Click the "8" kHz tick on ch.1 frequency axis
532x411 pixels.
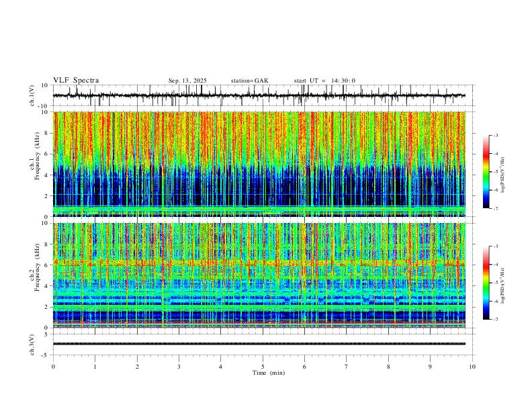[46, 133]
